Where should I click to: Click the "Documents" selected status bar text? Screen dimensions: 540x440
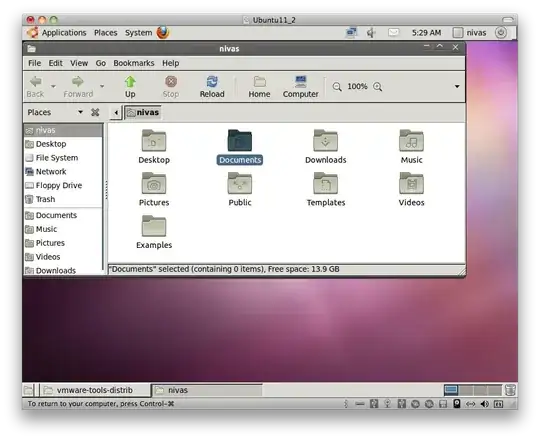click(225, 269)
